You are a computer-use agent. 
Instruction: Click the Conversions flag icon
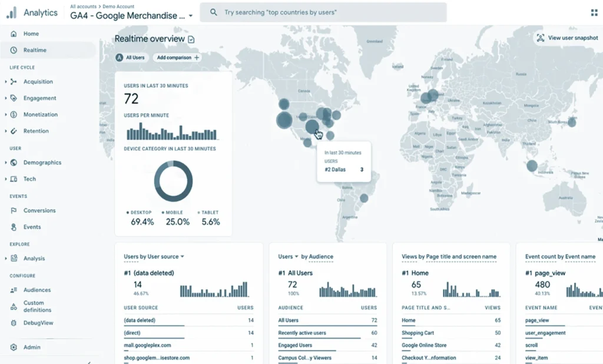[x=14, y=210]
